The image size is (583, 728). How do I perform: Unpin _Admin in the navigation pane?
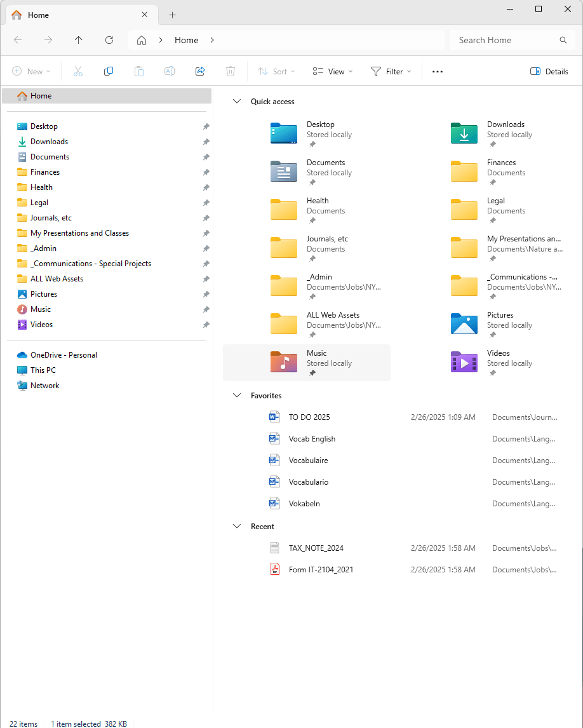coord(206,248)
